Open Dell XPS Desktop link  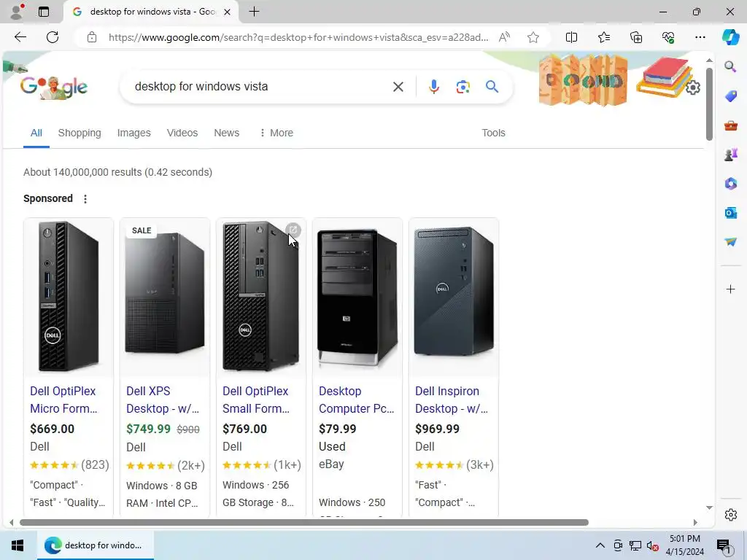(x=163, y=400)
